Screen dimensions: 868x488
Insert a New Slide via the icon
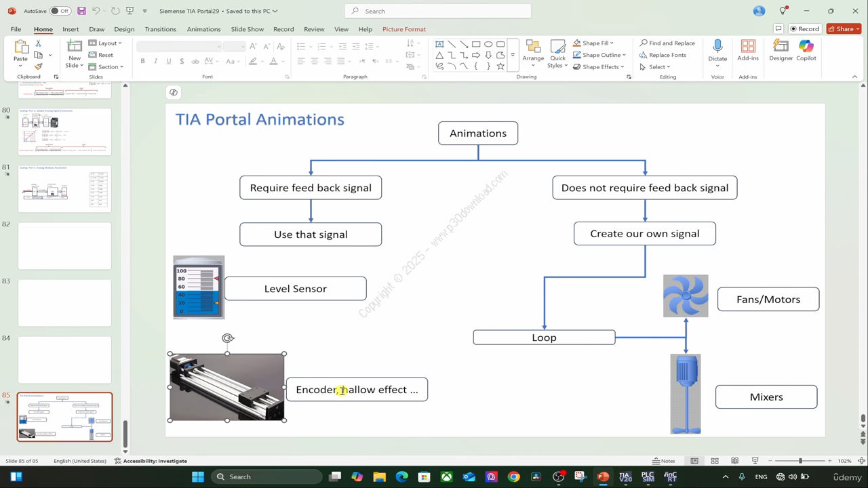[75, 47]
